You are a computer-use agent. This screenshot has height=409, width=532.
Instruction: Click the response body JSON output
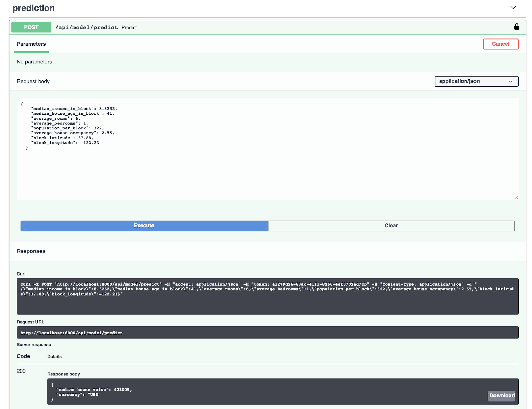253,392
